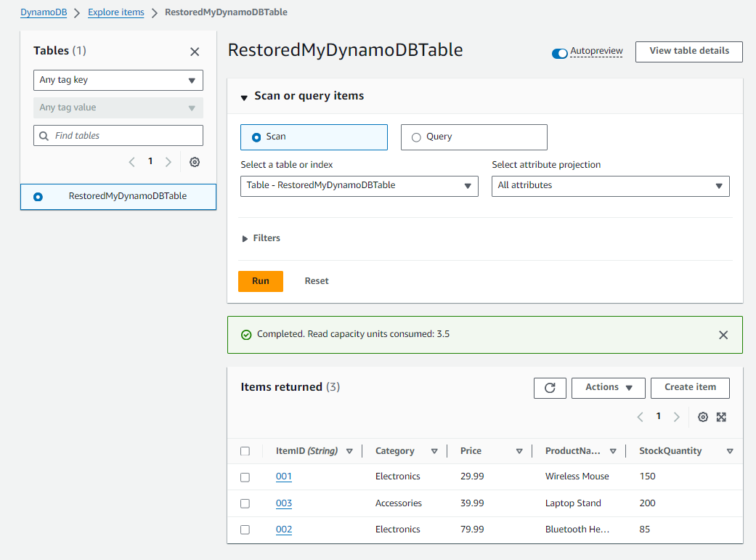Refresh the items returned list
Viewport: 756px width, 560px height.
coord(550,388)
